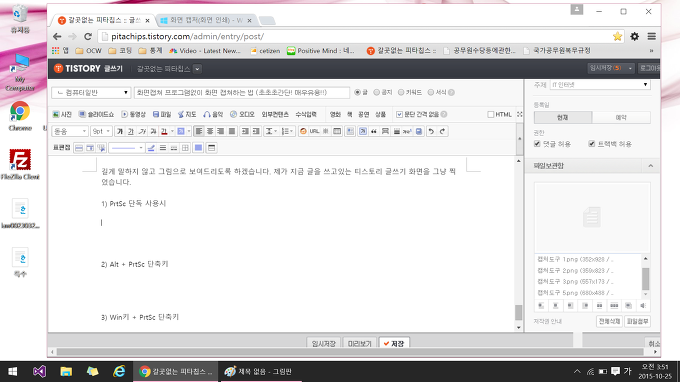Align text to the right

point(221,131)
